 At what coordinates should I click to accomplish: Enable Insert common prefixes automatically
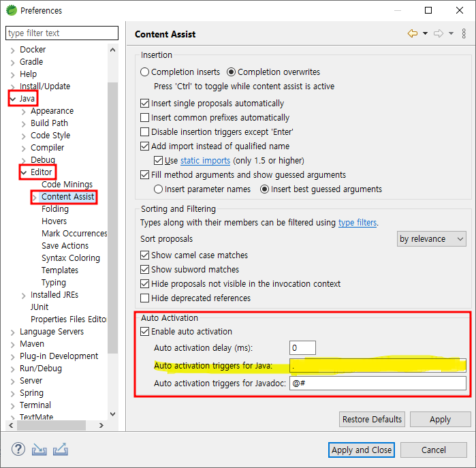[145, 118]
